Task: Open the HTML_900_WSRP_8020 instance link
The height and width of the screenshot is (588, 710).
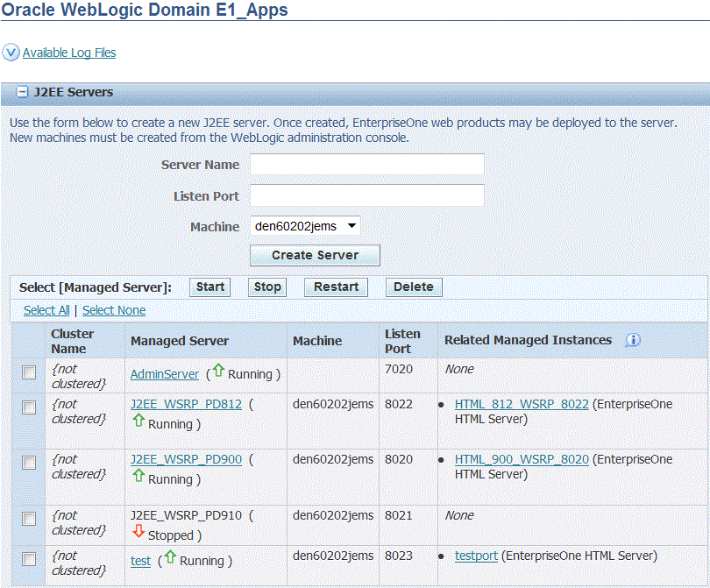Action: tap(522, 459)
